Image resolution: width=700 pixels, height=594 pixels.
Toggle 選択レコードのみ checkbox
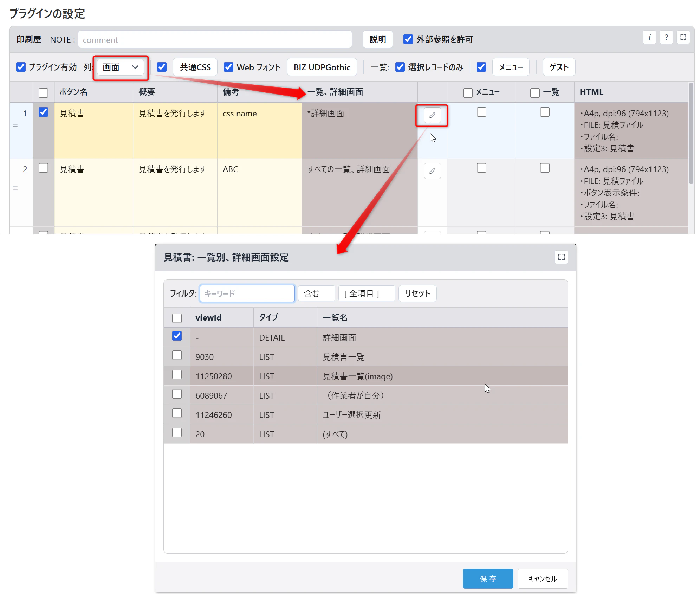click(x=400, y=67)
